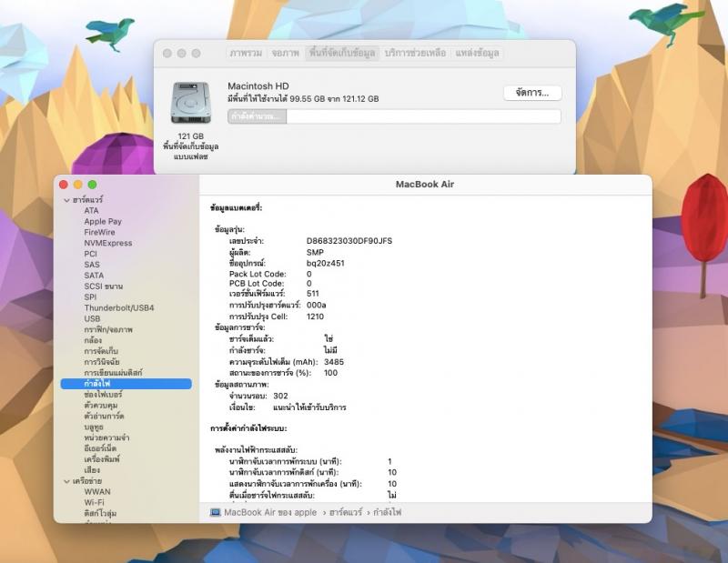Image resolution: width=728 pixels, height=563 pixels.
Task: Click the PCB Lot Code label
Action: click(x=257, y=283)
